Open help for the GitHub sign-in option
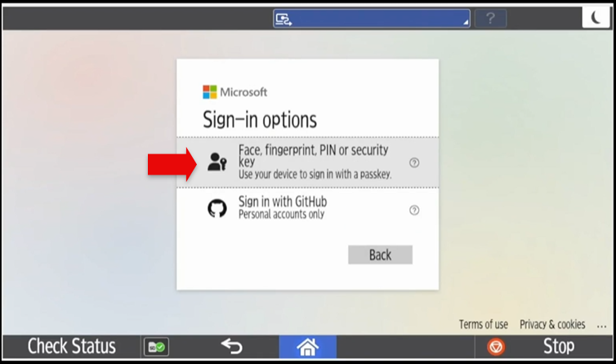This screenshot has height=364, width=616. point(414,210)
